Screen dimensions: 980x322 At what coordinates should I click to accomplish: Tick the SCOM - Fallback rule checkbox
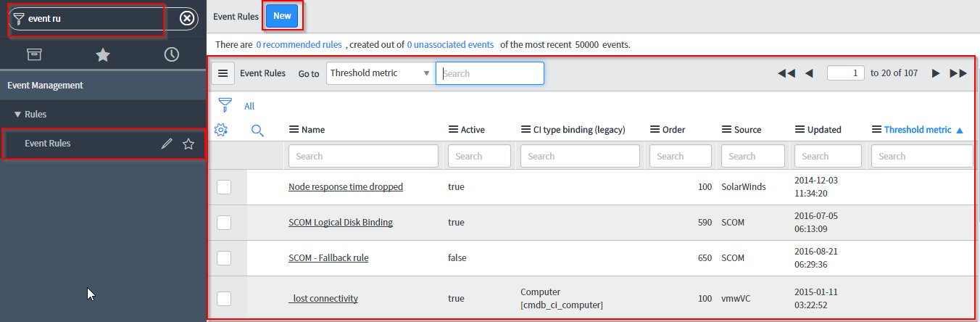(224, 258)
